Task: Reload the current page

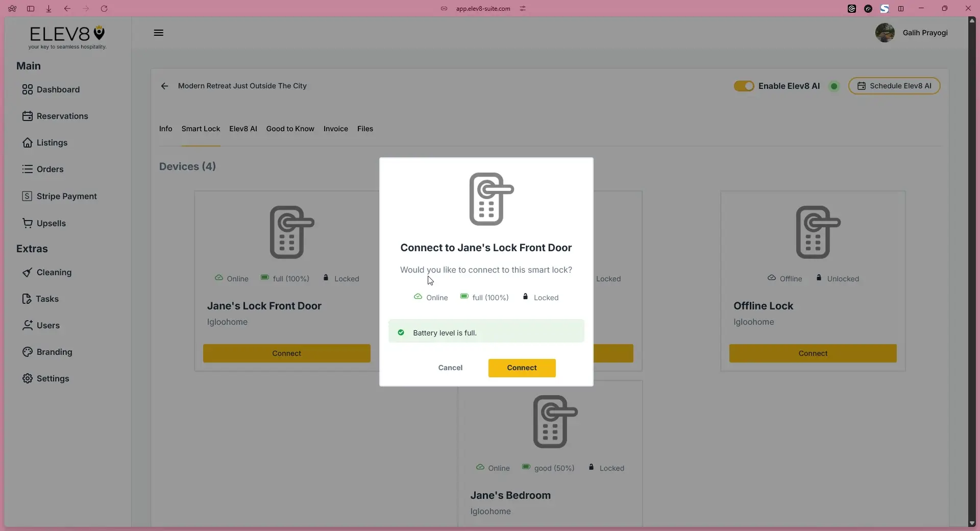Action: coord(104,9)
